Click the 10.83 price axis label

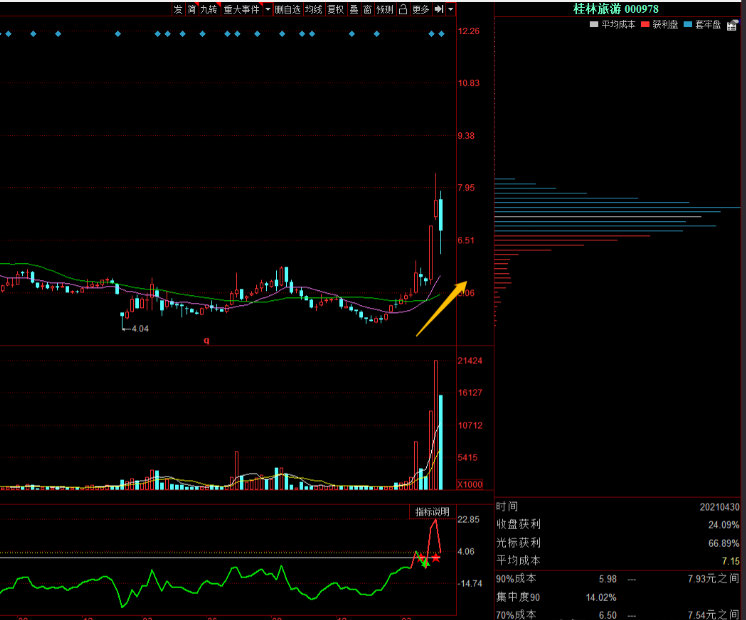[x=469, y=83]
